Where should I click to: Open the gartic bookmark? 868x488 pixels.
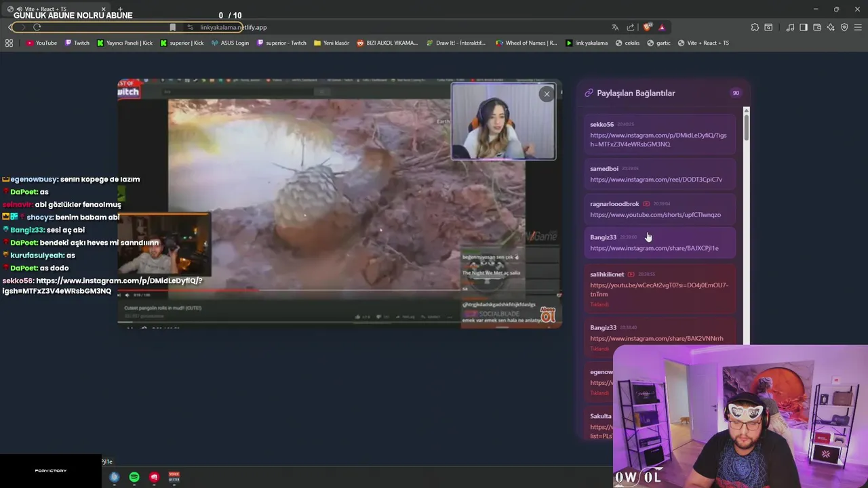[658, 43]
